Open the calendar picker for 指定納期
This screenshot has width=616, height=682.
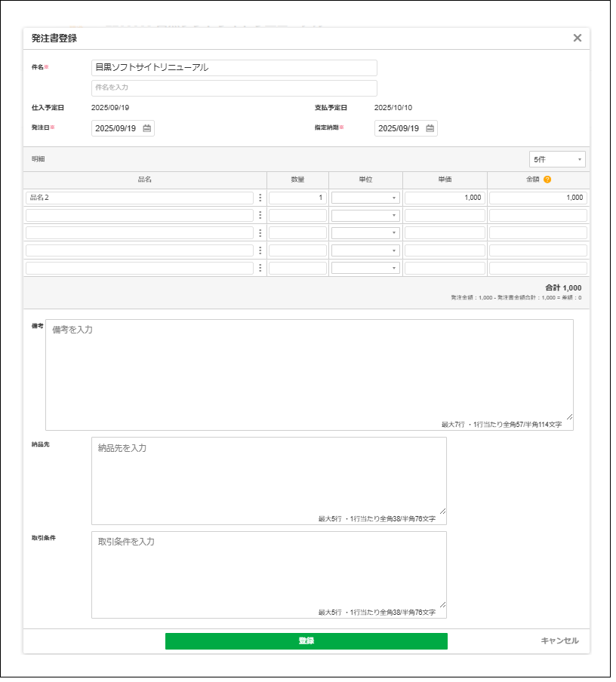coord(429,128)
